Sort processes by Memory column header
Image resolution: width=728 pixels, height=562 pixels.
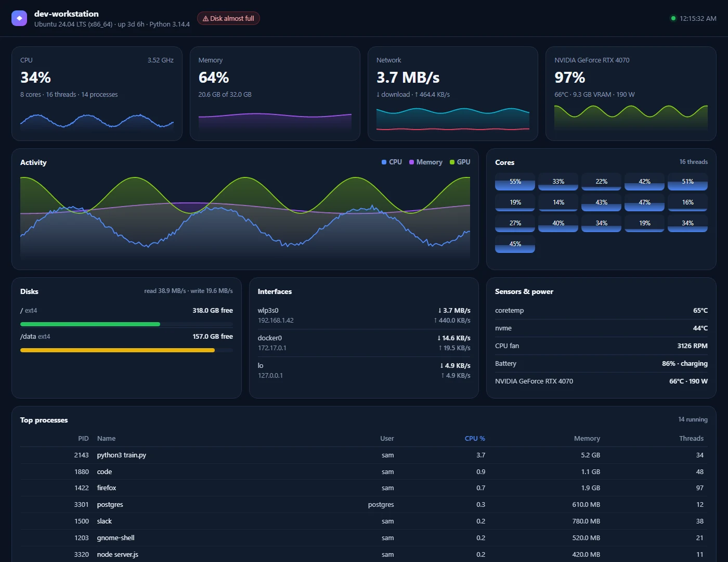tap(587, 439)
